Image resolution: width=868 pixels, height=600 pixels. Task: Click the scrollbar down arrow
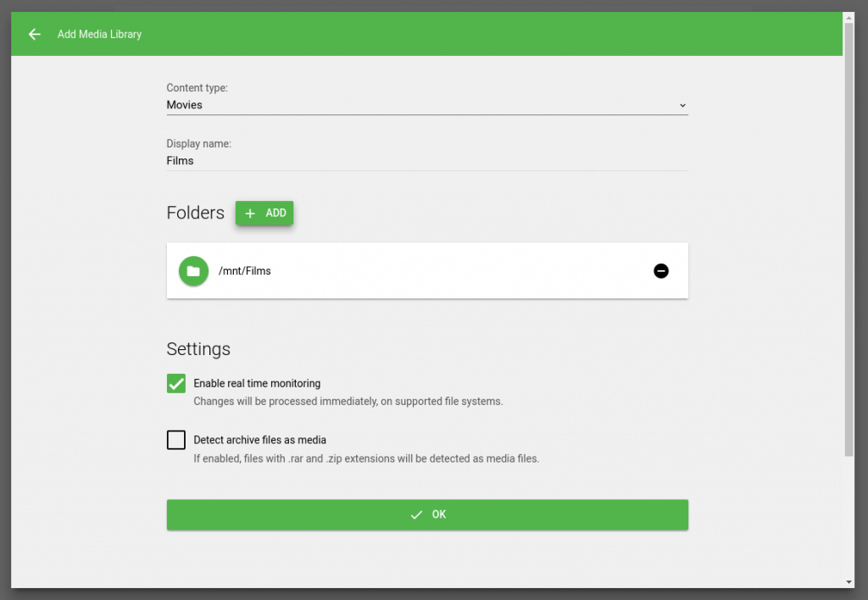click(x=849, y=581)
